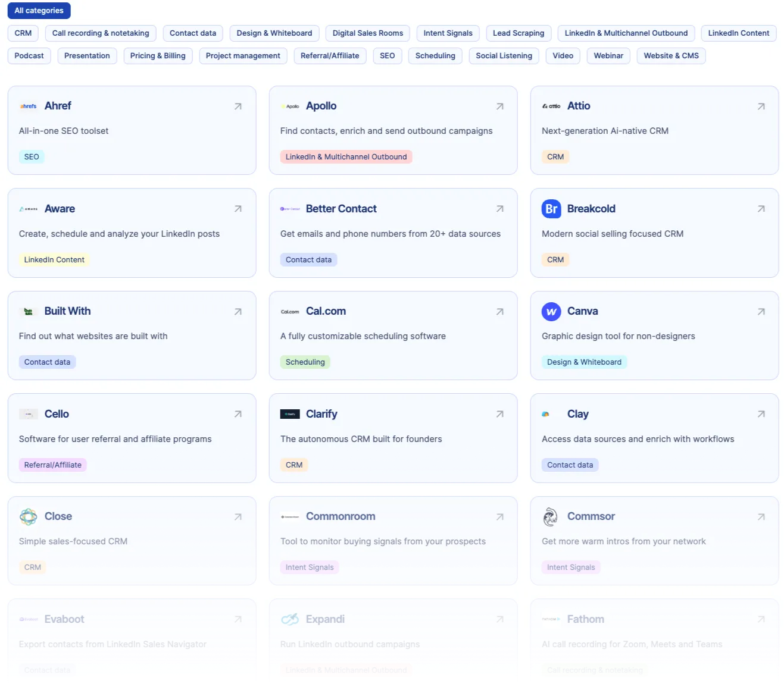Image resolution: width=784 pixels, height=696 pixels.
Task: Open the Apollo card arrow icon
Action: (x=500, y=106)
